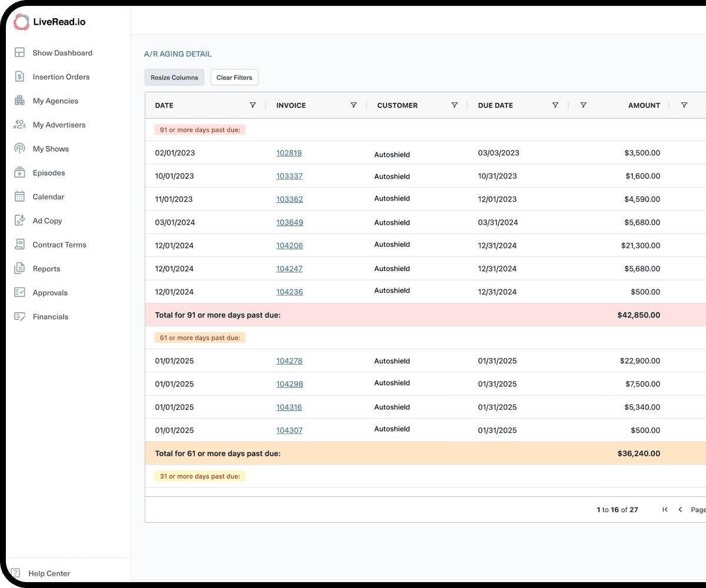
Task: Open the Show Dashboard icon in sidebar
Action: 19,53
